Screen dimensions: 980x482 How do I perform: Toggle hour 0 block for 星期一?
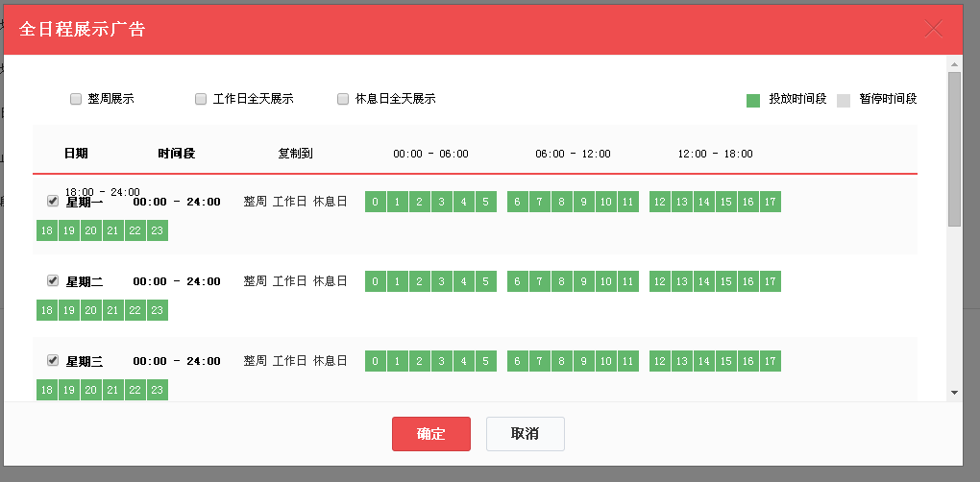point(376,202)
